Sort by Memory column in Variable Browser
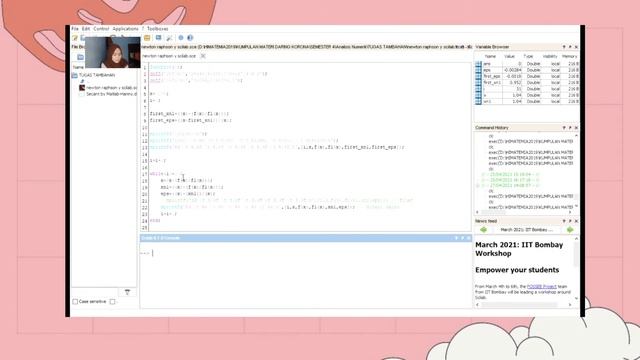 point(569,56)
